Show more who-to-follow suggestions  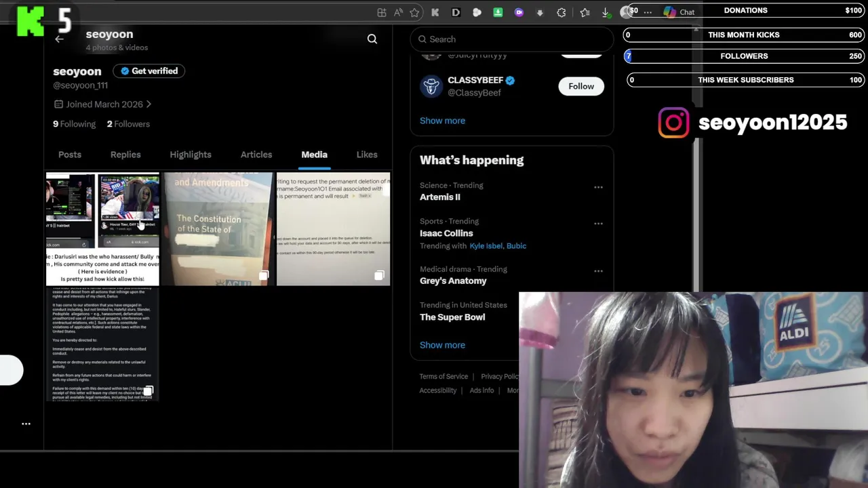442,121
